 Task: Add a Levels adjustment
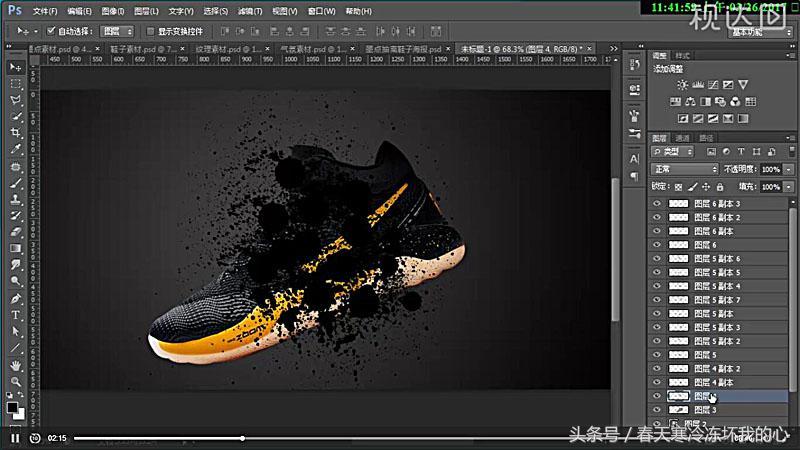pos(698,85)
